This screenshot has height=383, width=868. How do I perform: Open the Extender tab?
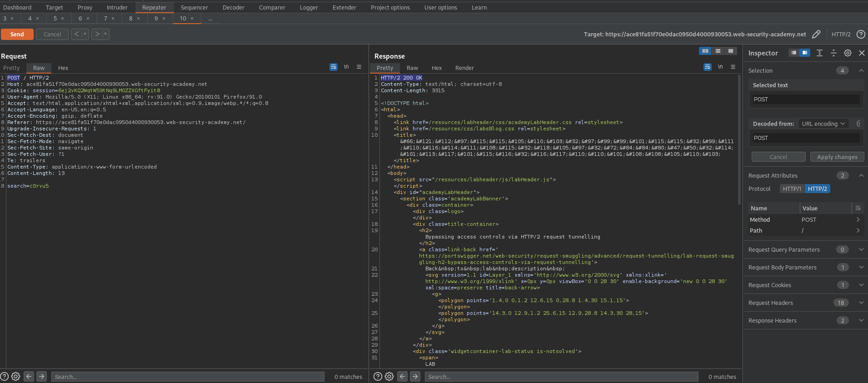(344, 7)
